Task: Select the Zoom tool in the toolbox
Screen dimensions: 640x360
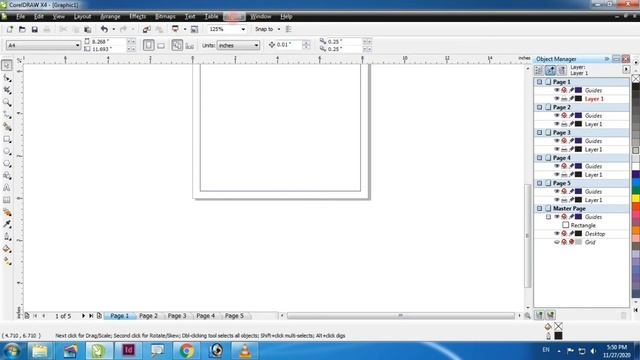Action: click(x=7, y=102)
